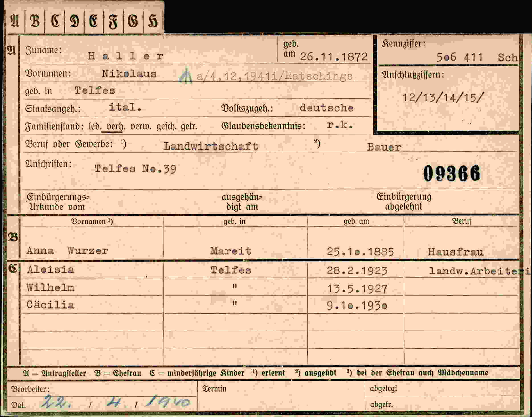
Task: Select index tab letter F
Action: pos(113,21)
